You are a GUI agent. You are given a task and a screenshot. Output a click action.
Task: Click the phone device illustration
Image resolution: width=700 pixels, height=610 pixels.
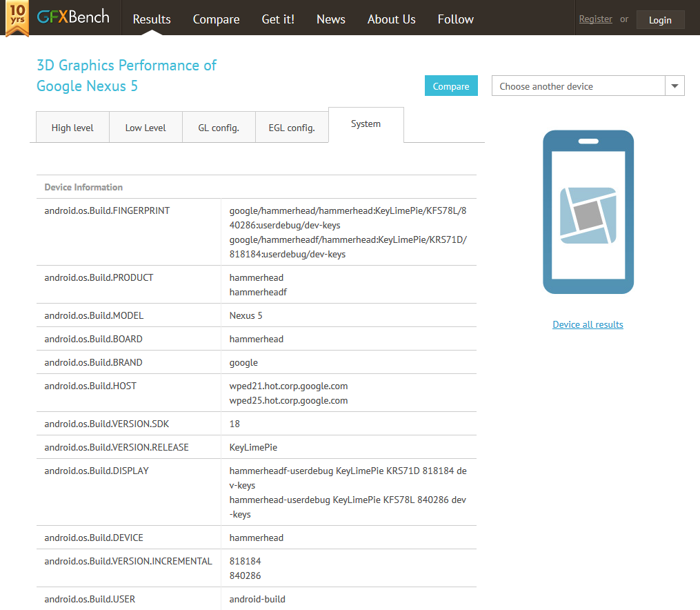588,212
